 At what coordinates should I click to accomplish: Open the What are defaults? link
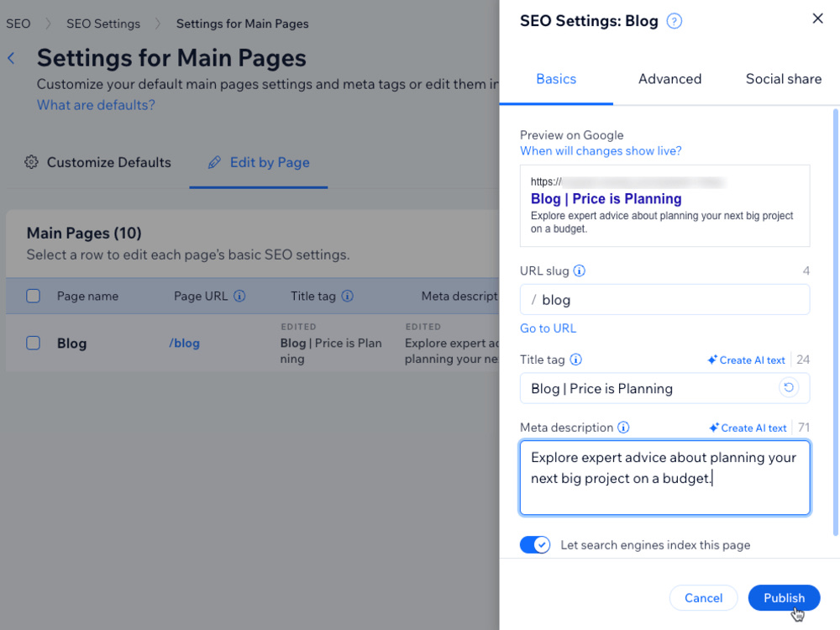tap(96, 105)
